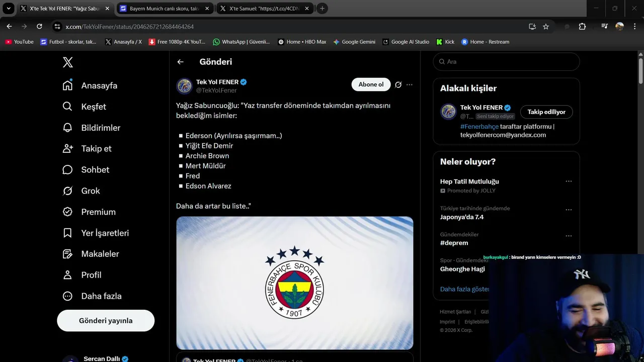The width and height of the screenshot is (644, 362).
Task: Open options for Japonya'da 7.4 trend
Action: [569, 210]
